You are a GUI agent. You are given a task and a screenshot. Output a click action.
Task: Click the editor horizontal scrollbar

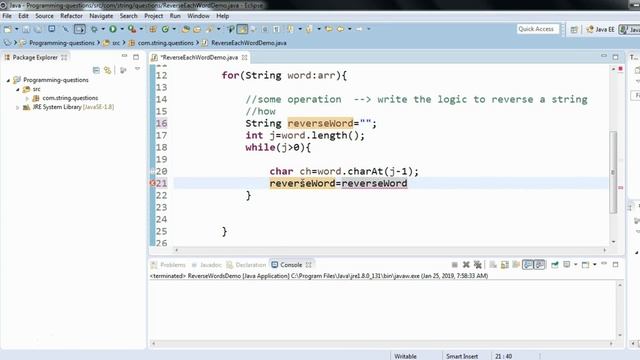pos(390,250)
